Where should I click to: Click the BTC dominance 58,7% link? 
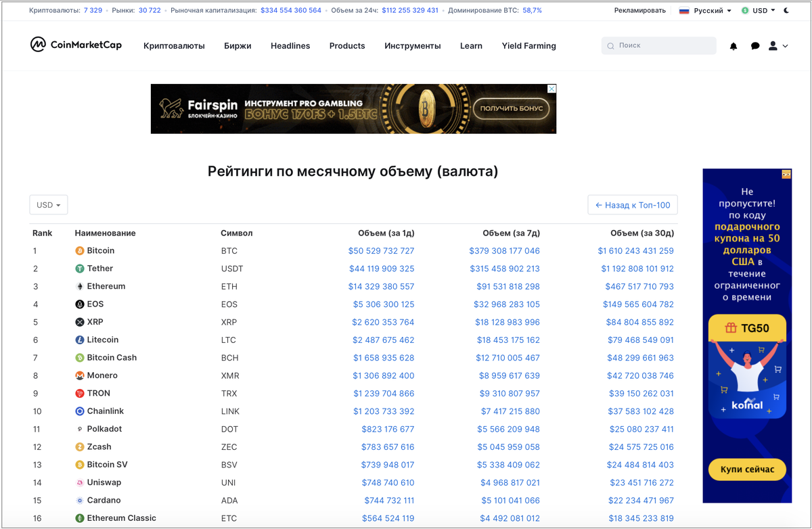tap(532, 11)
